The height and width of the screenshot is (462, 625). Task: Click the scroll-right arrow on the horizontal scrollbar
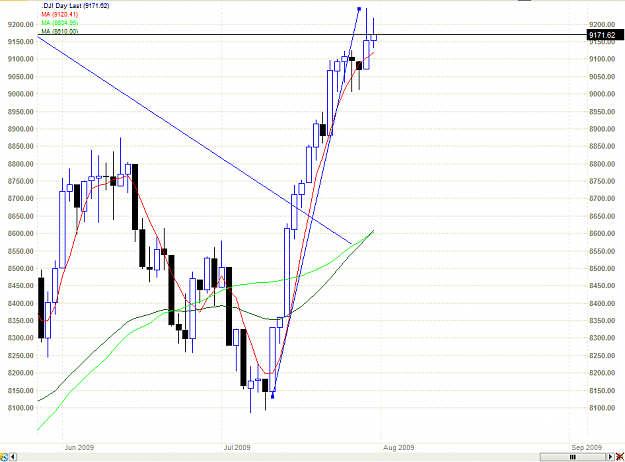(610, 457)
